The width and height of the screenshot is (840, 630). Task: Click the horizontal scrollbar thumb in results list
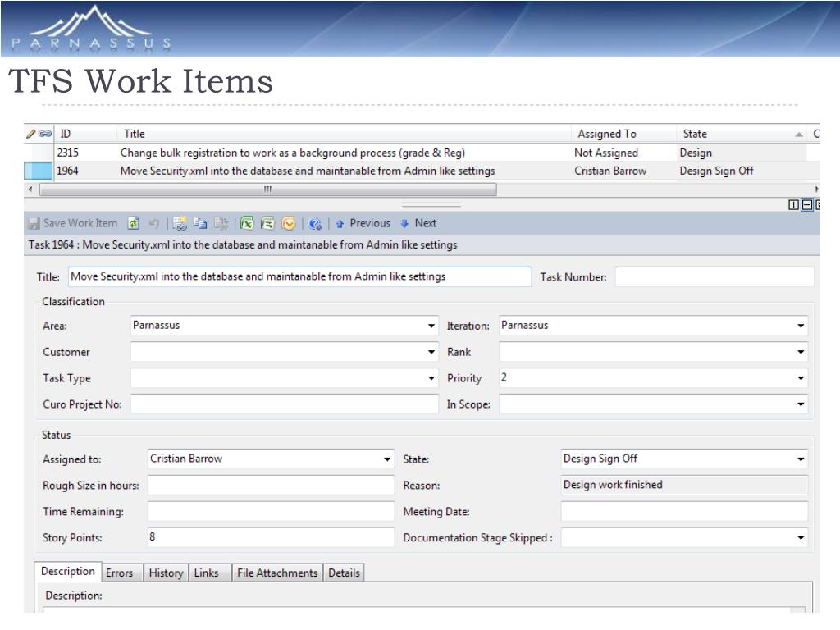pyautogui.click(x=268, y=189)
